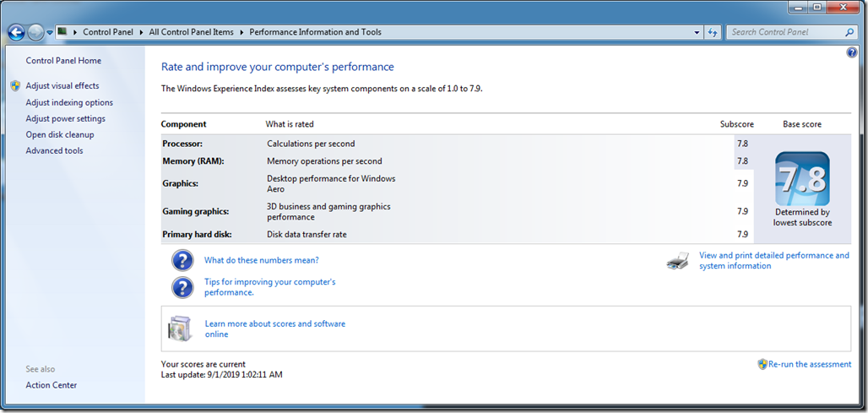Expand arrow after All Control Panel Items
The image size is (868, 413).
(x=242, y=32)
